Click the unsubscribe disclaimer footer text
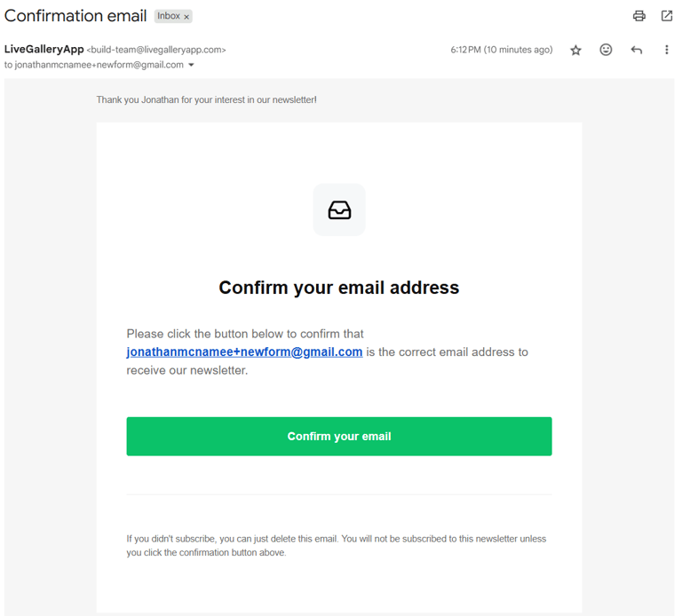 coord(337,546)
